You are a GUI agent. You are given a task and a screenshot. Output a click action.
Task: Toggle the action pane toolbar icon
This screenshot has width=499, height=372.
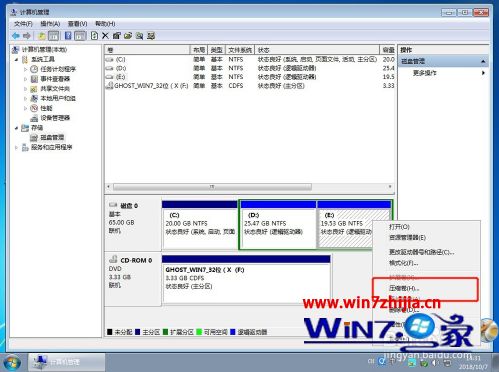click(x=80, y=36)
